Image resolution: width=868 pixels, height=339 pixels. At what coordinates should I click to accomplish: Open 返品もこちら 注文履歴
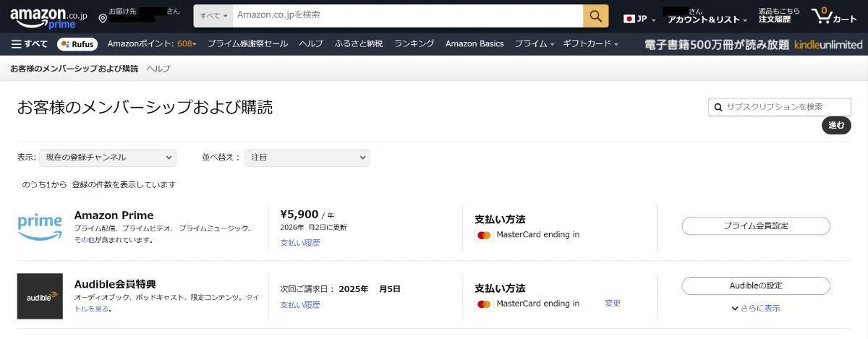pyautogui.click(x=779, y=16)
